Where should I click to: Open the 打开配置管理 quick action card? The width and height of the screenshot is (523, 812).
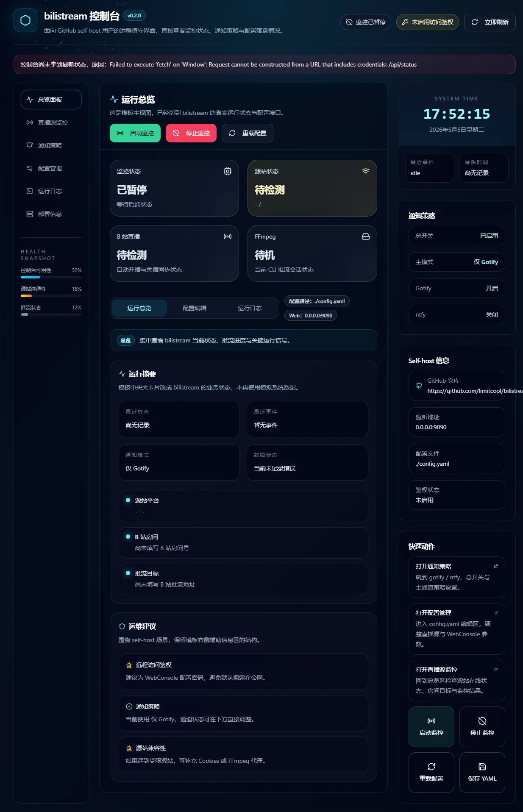pyautogui.click(x=457, y=628)
